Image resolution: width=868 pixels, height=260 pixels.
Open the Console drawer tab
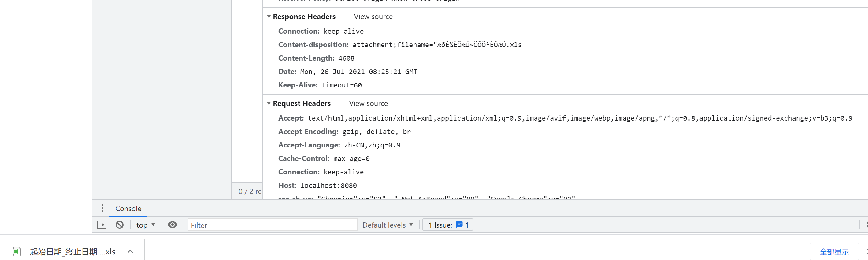[128, 209]
